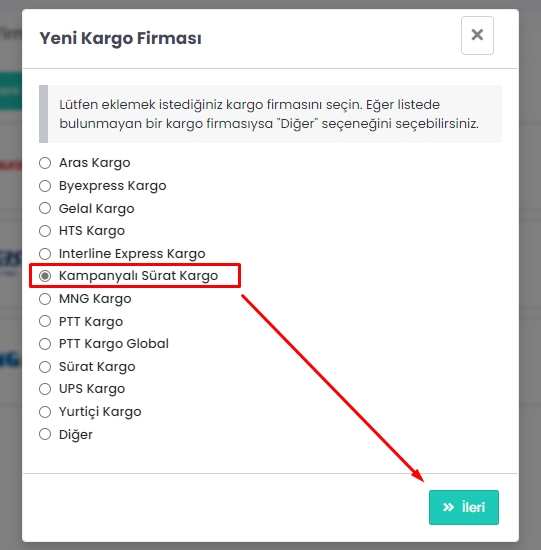This screenshot has height=550, width=541.
Task: Select Kampanyalı Sürat Kargo radio button
Action: (x=45, y=276)
